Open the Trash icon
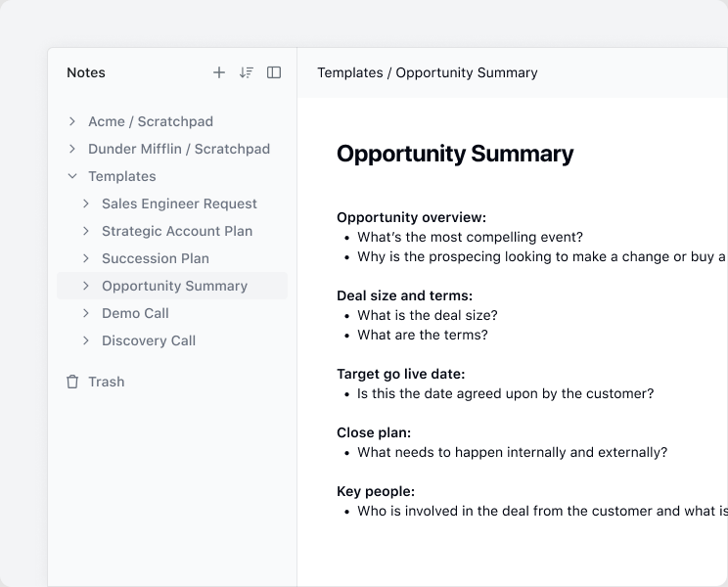Viewport: 728px width, 587px height. (72, 382)
